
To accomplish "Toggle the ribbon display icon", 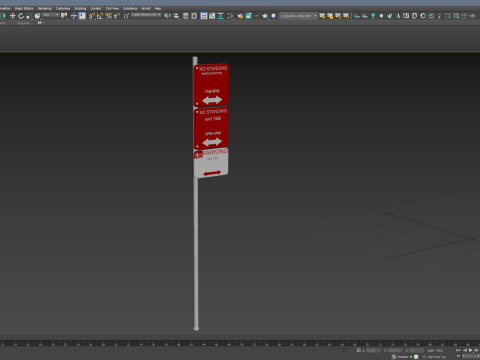I will 204,16.
